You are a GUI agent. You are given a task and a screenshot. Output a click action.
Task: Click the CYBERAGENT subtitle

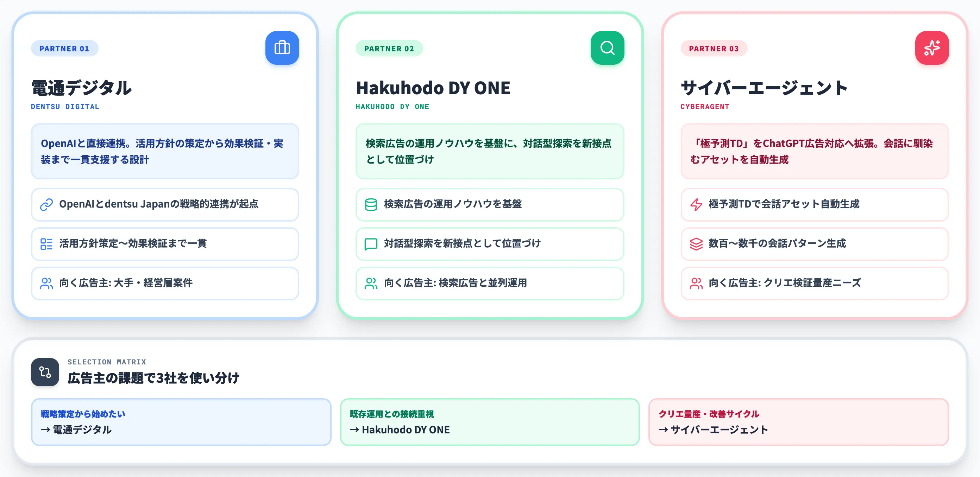point(705,107)
